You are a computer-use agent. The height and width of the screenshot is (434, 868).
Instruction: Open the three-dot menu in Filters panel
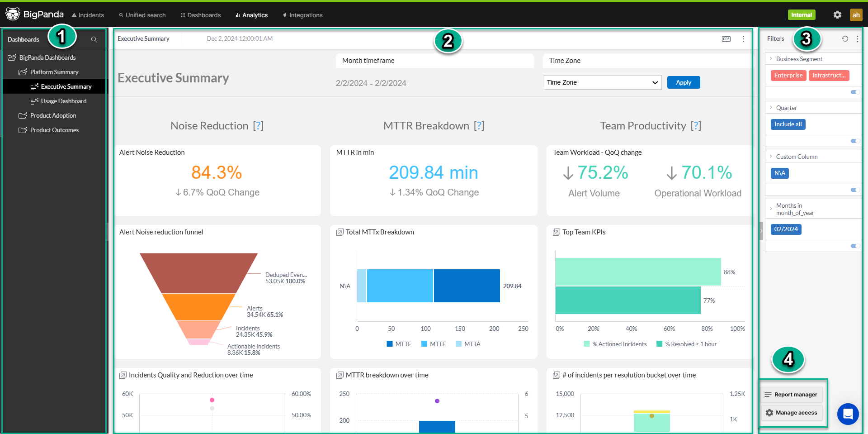(x=858, y=39)
